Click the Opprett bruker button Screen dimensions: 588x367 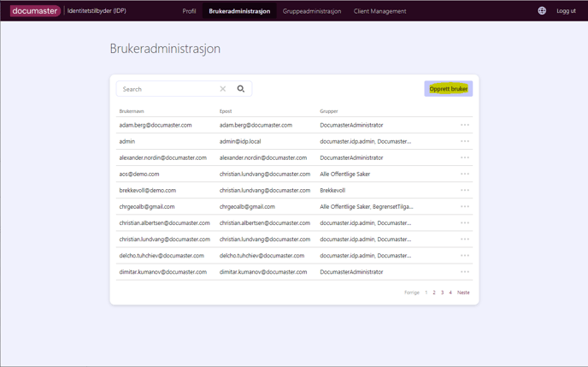(449, 89)
